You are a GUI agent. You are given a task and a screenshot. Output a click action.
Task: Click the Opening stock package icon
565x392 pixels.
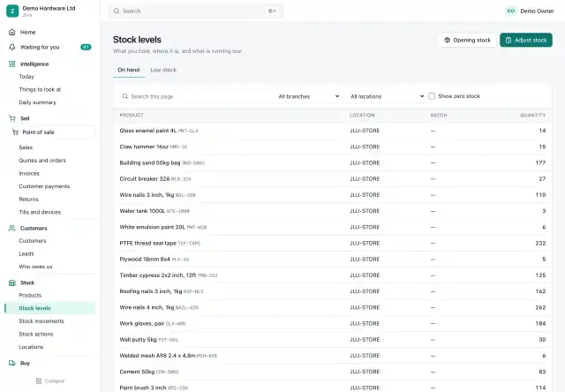[448, 40]
